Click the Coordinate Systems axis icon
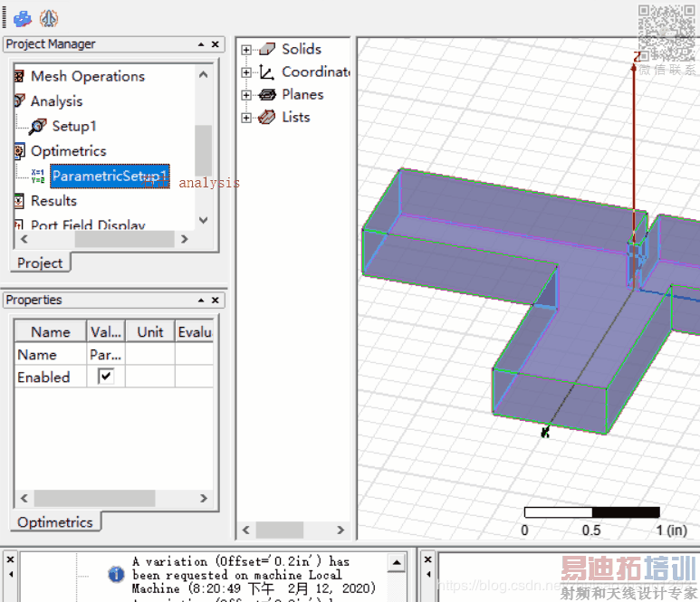700x602 pixels. 267,72
